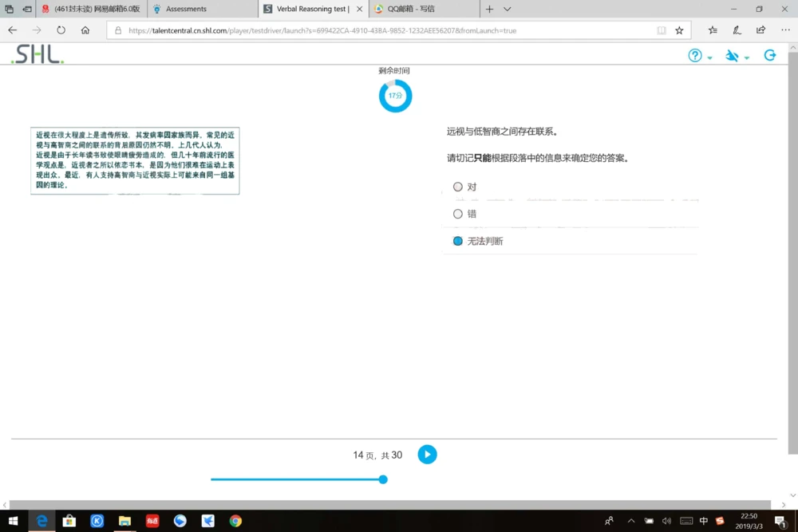Viewport: 798px width, 532px height.
Task: Open the SHL help question mark icon
Action: (x=693, y=55)
